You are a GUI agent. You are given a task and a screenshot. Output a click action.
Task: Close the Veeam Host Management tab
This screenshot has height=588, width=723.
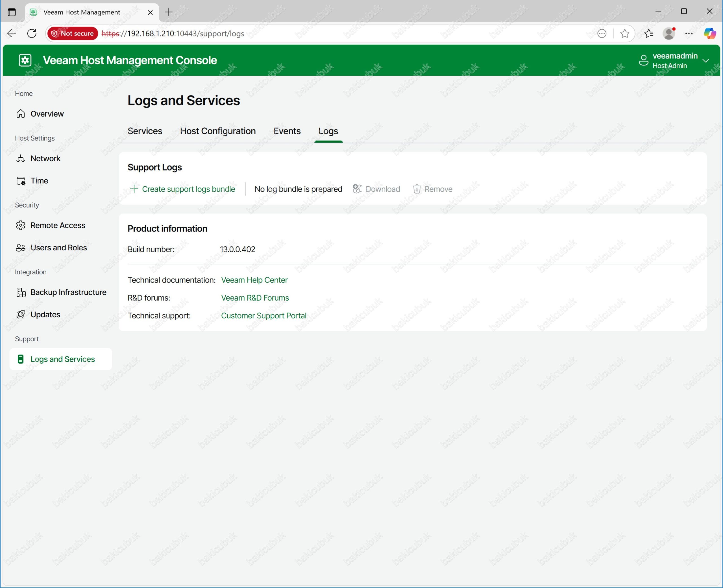pyautogui.click(x=151, y=12)
